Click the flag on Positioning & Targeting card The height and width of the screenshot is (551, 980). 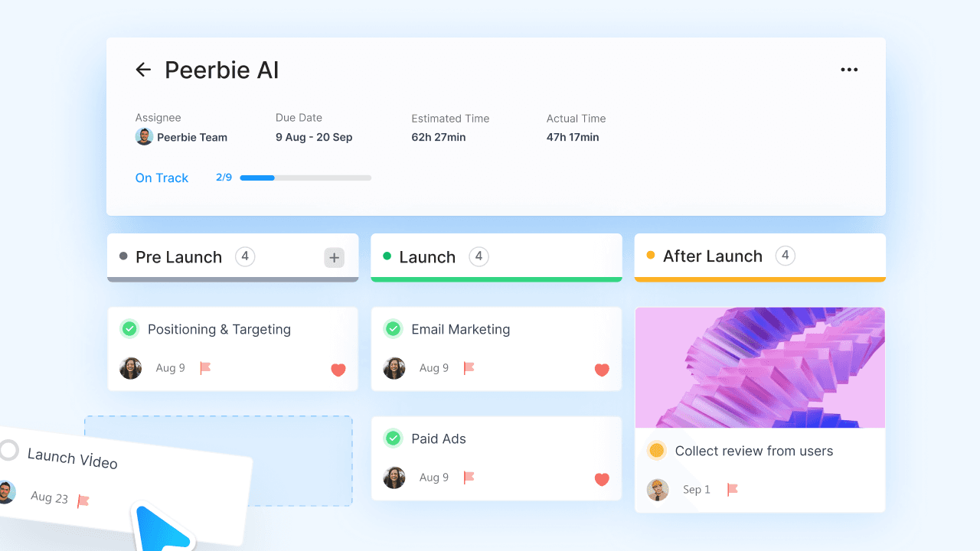pos(205,368)
